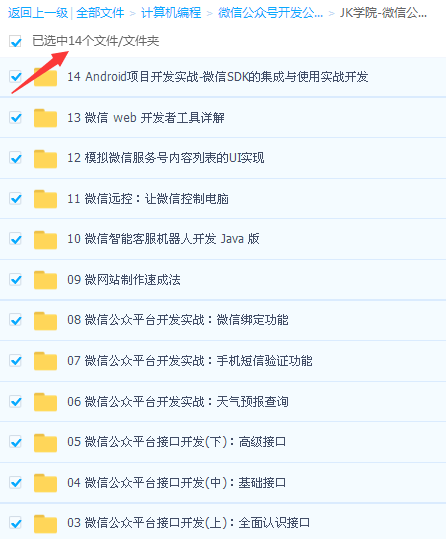The height and width of the screenshot is (539, 446).
Task: Click folder icon of 10 微信智能客服机器人开发
Action: [45, 240]
